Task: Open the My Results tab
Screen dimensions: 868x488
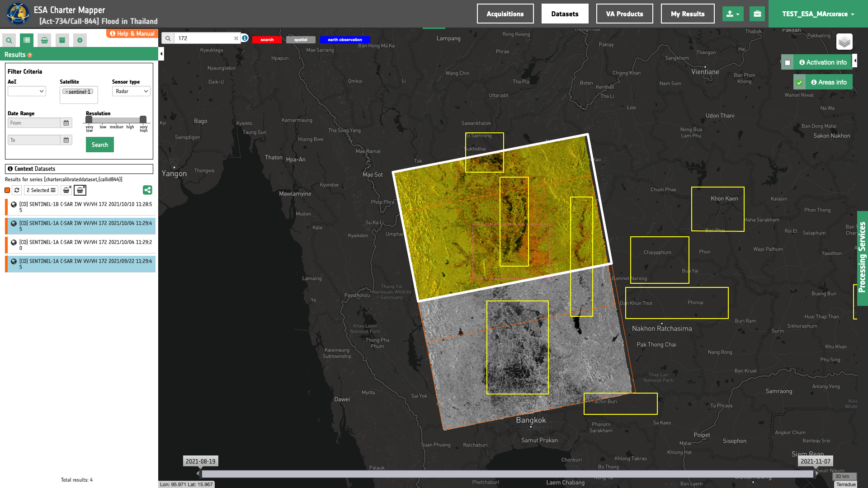Action: tap(688, 14)
